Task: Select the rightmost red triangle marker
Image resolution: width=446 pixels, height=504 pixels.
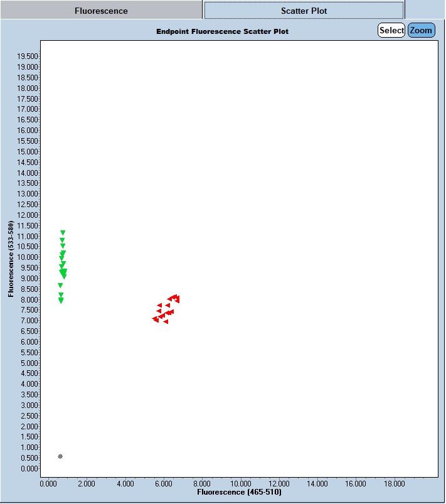Action: [178, 299]
